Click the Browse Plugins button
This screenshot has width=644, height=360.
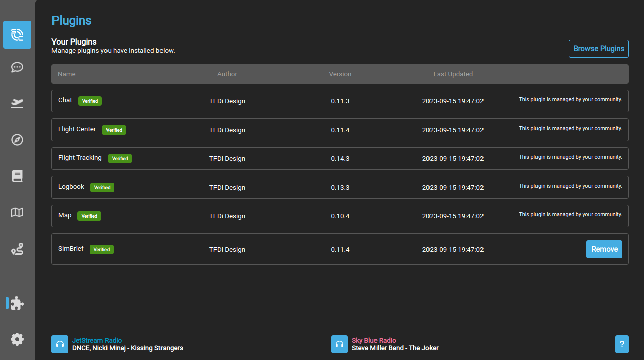(599, 49)
